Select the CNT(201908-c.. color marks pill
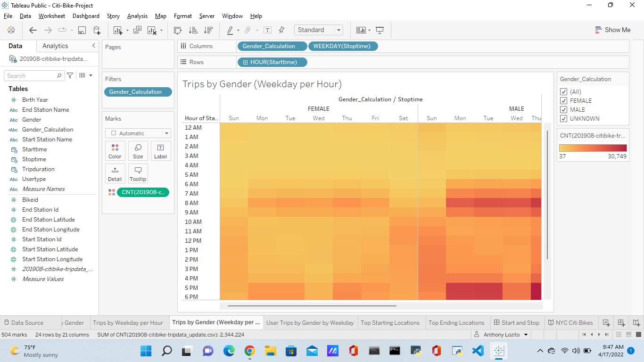The image size is (644, 362). coord(143,192)
